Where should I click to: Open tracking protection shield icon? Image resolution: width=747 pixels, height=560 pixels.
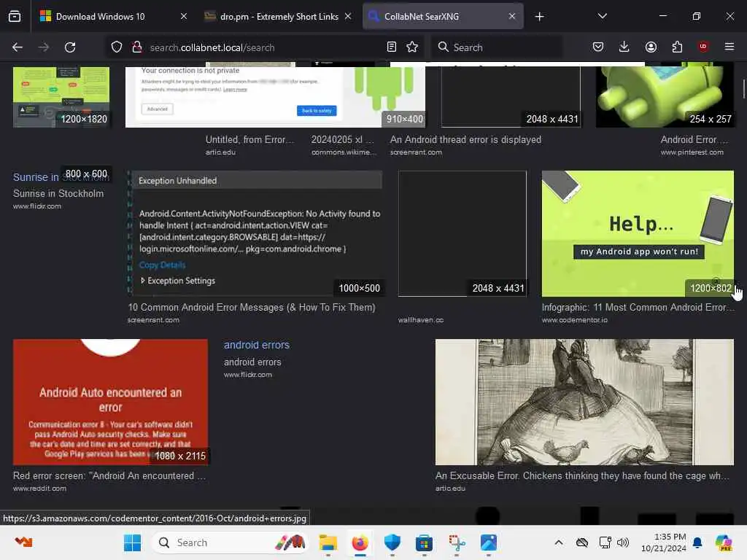[x=117, y=47]
